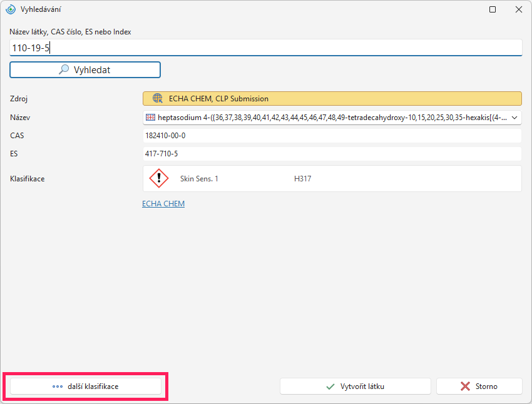Click the green checkmark on Vytvořit látku
The width and height of the screenshot is (532, 404).
tap(330, 386)
